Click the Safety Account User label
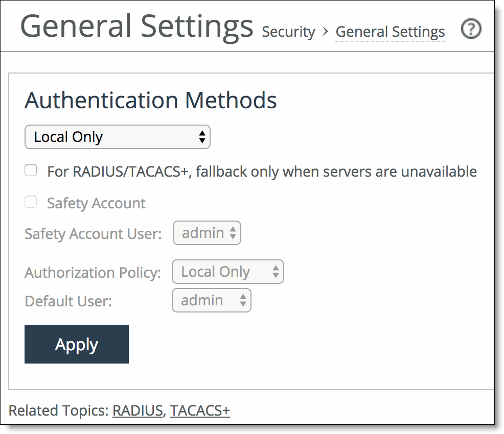This screenshot has width=504, height=434. [93, 234]
